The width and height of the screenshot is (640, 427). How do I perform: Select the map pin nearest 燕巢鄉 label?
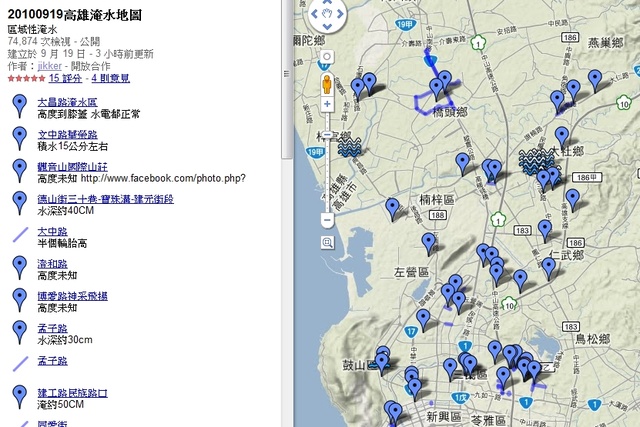pos(595,80)
